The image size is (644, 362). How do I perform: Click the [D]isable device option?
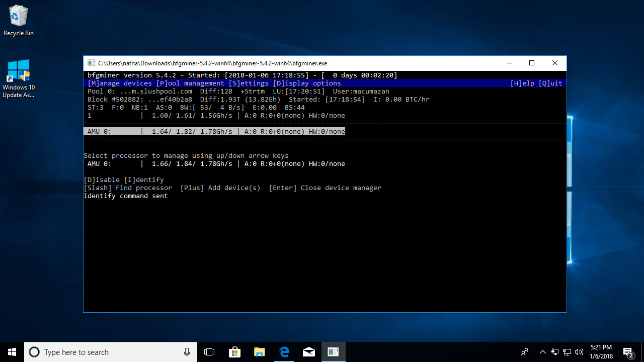coord(102,180)
